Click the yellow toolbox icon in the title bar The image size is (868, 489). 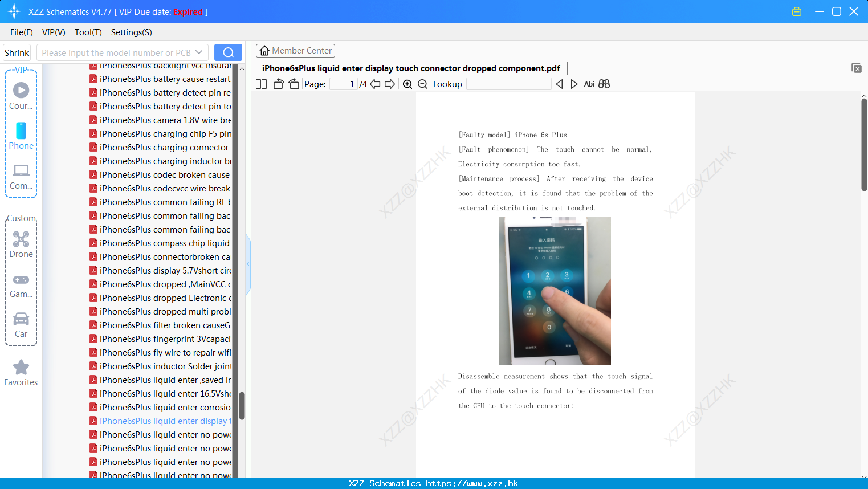click(x=797, y=11)
